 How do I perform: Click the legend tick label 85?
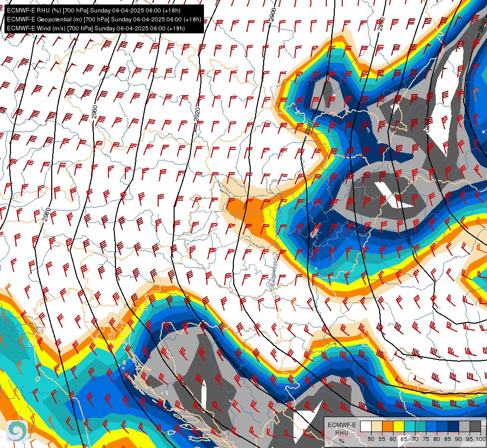coord(448,440)
